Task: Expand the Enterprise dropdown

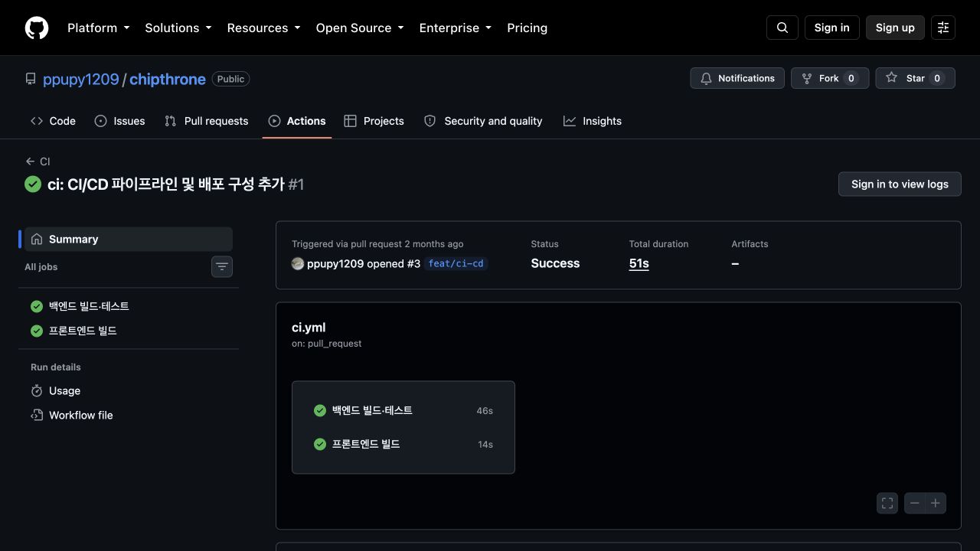Action: pos(456,28)
